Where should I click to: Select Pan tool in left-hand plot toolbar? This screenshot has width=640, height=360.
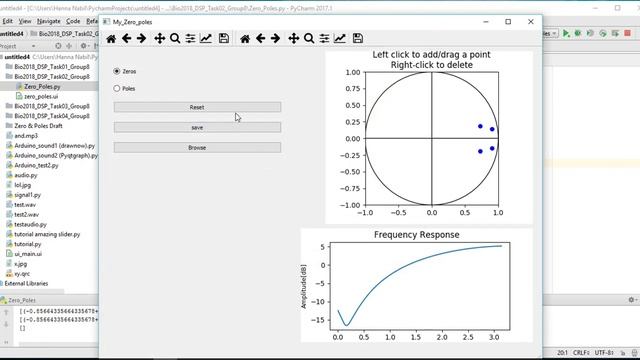point(160,38)
